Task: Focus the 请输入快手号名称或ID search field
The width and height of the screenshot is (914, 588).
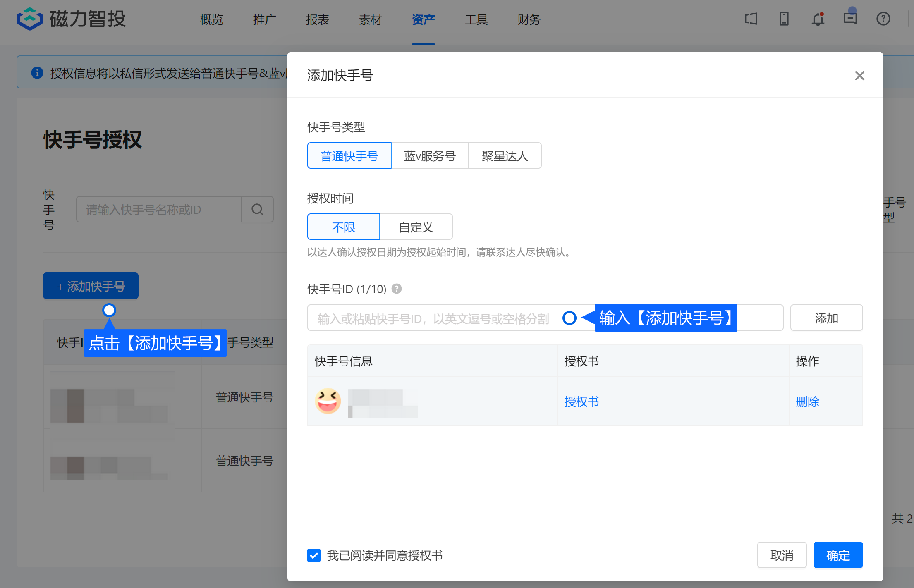Action: pos(158,209)
